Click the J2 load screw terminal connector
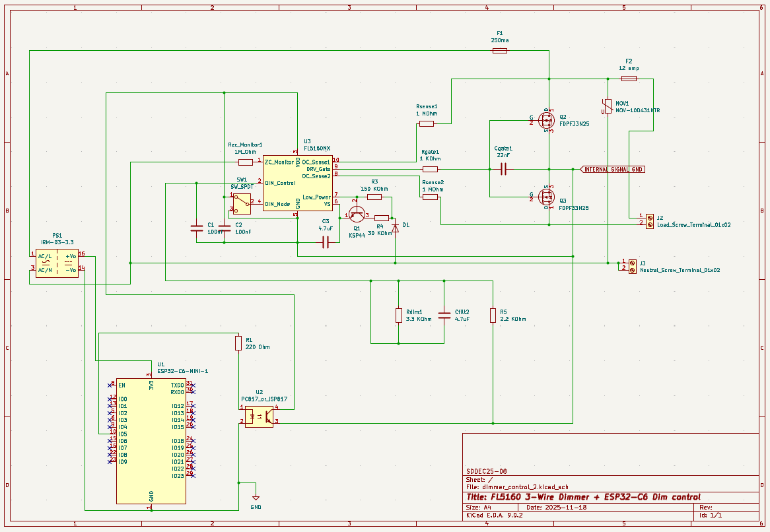Viewport: 770px width, 532px height. pos(650,220)
